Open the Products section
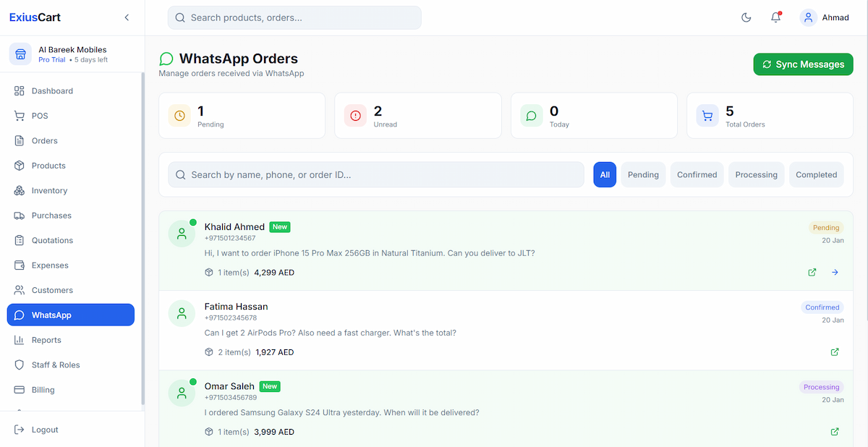This screenshot has width=868, height=447. pyautogui.click(x=71, y=166)
